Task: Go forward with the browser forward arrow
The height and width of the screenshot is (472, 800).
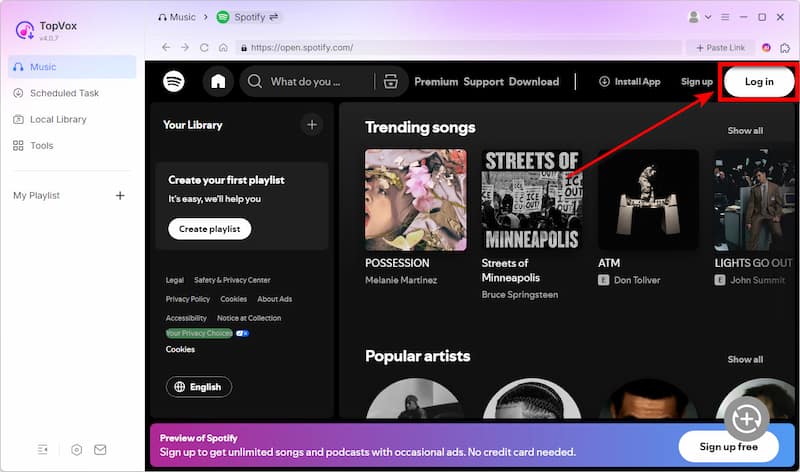Action: pos(185,47)
